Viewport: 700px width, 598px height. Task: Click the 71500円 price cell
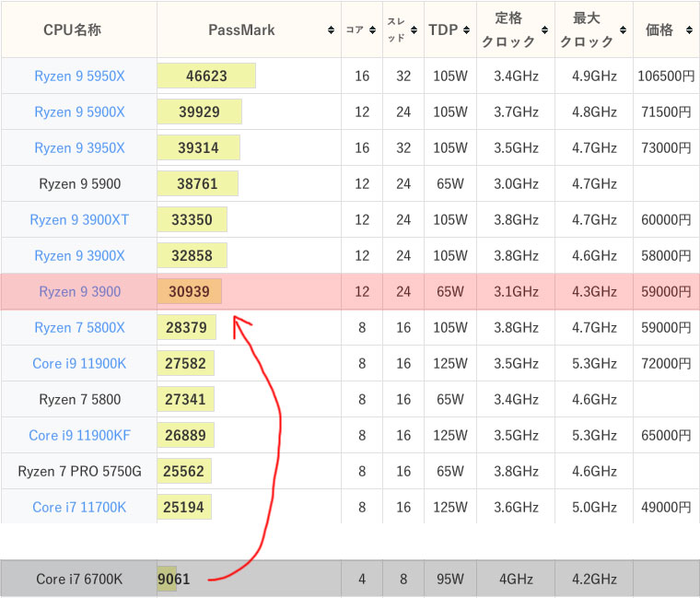pyautogui.click(x=666, y=111)
